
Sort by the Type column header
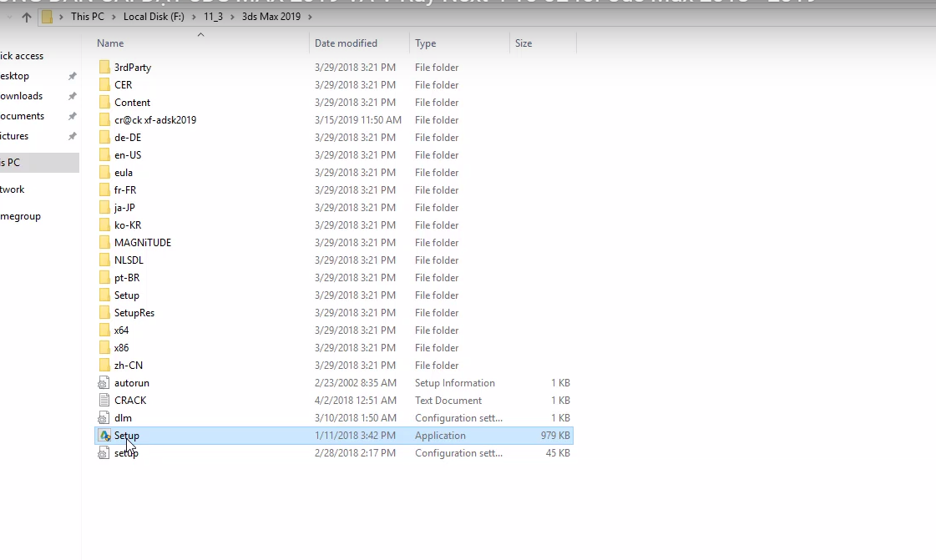coord(425,43)
